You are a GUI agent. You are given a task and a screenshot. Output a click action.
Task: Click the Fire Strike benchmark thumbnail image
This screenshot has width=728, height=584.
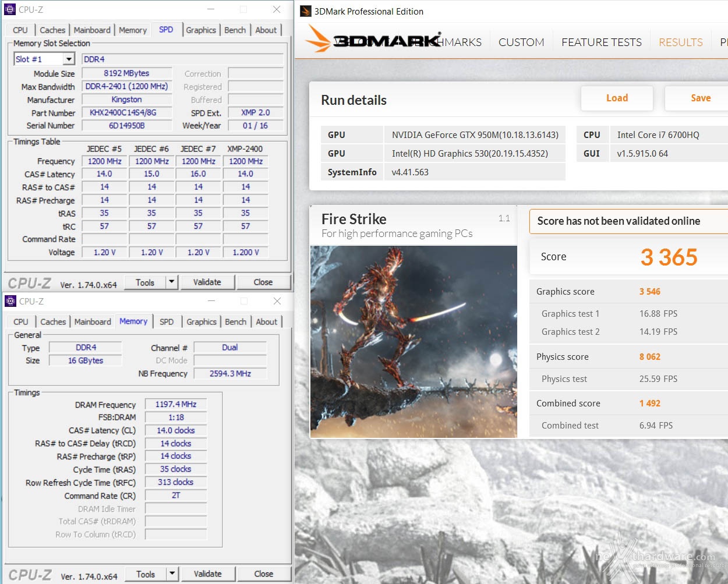[x=414, y=341]
